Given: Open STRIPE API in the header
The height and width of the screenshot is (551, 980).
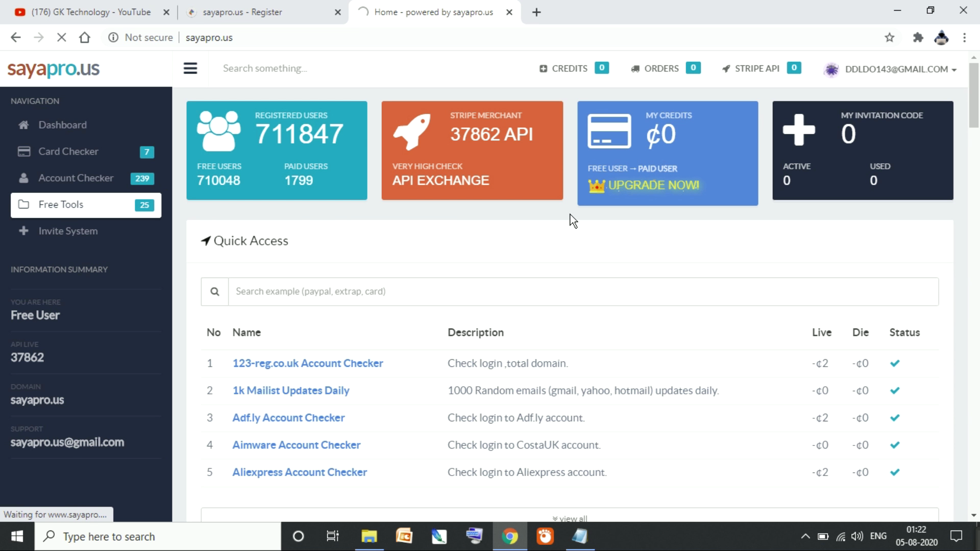Looking at the screenshot, I should [x=762, y=68].
